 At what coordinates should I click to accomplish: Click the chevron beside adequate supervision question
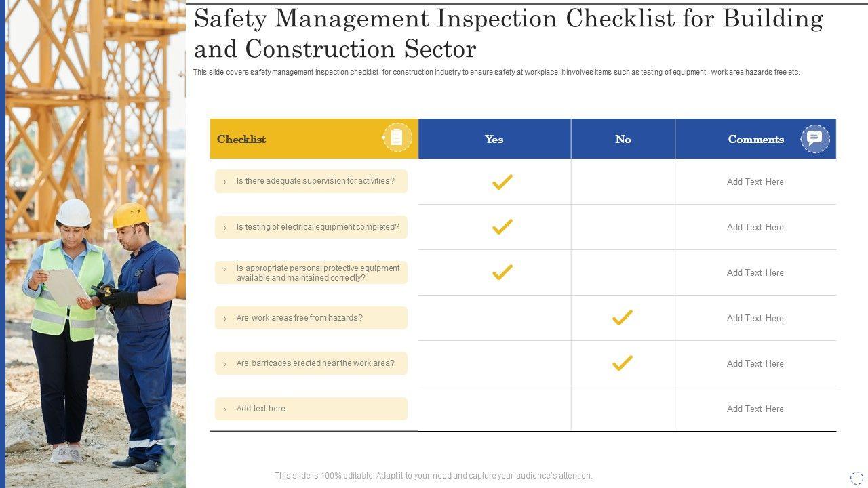225,182
